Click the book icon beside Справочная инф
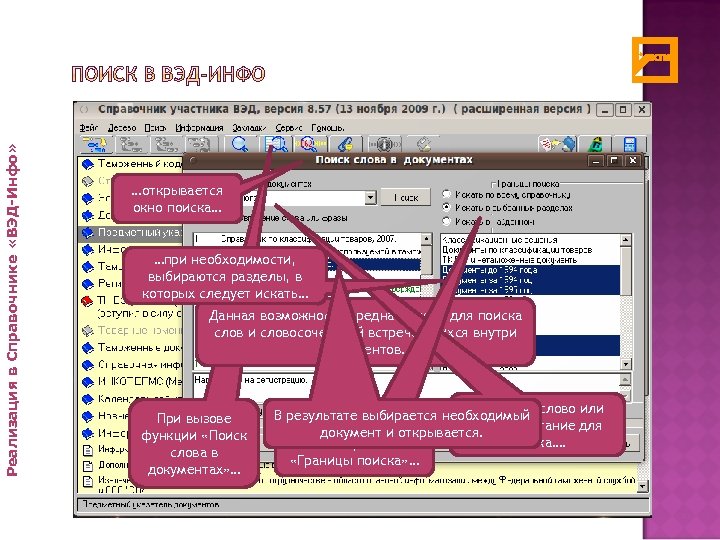The image size is (720, 540). tap(87, 365)
